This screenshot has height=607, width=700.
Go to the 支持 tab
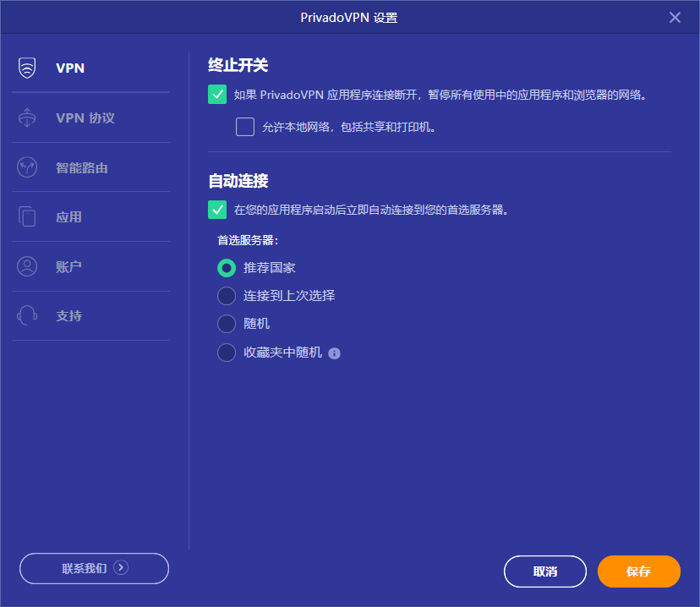[91, 316]
